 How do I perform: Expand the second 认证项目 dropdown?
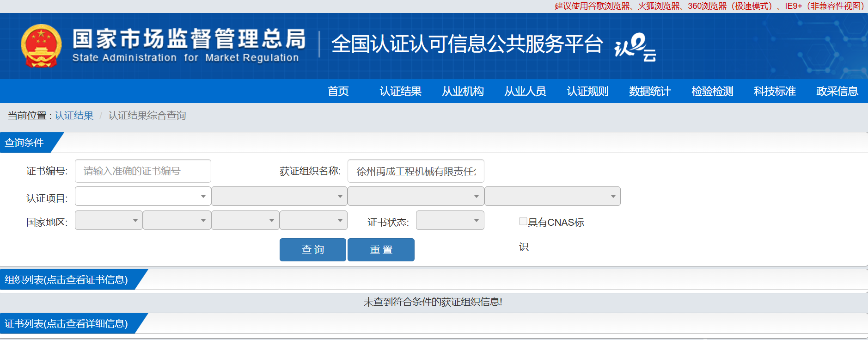[279, 196]
